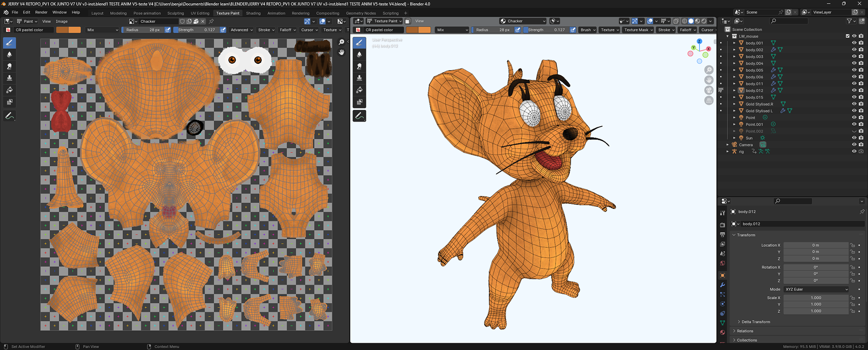Viewport: 868px width, 350px height.
Task: Select Smear tool in image editor
Action: point(9,66)
